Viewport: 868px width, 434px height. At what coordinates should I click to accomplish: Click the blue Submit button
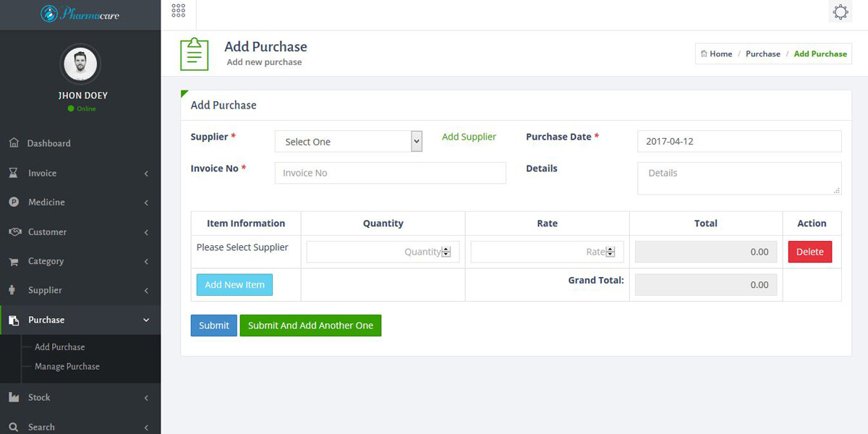(x=214, y=325)
